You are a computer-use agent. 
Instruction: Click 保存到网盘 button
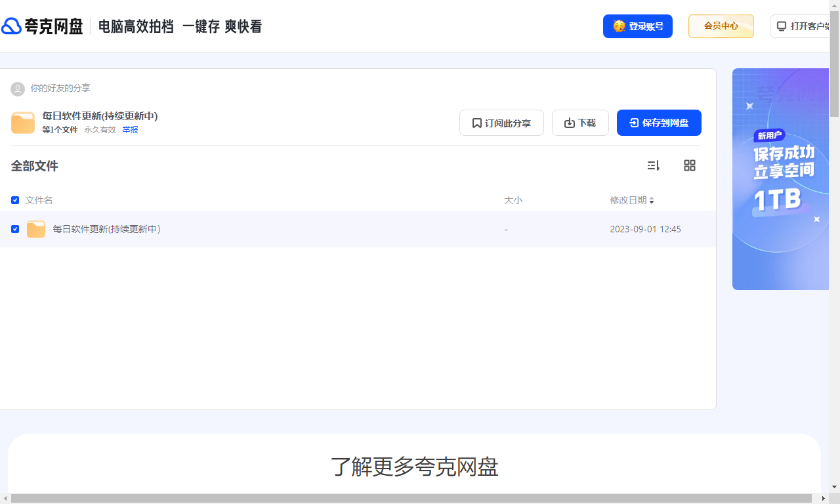659,123
